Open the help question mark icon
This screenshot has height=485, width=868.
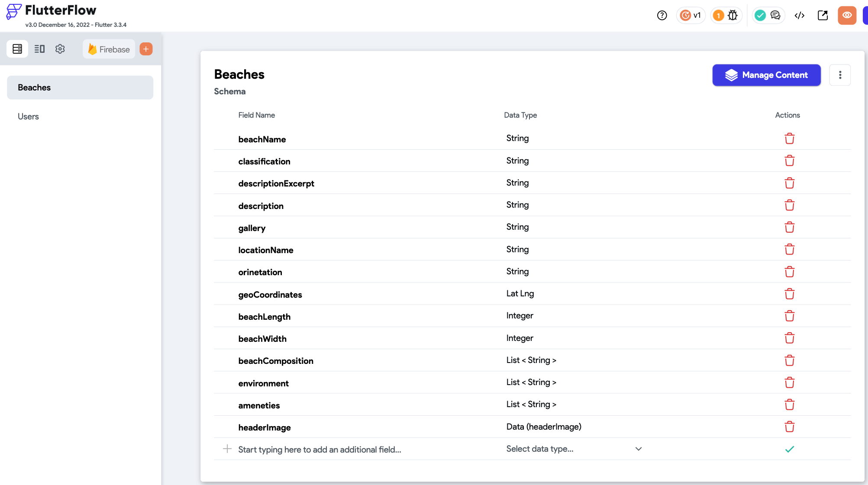[x=661, y=16]
